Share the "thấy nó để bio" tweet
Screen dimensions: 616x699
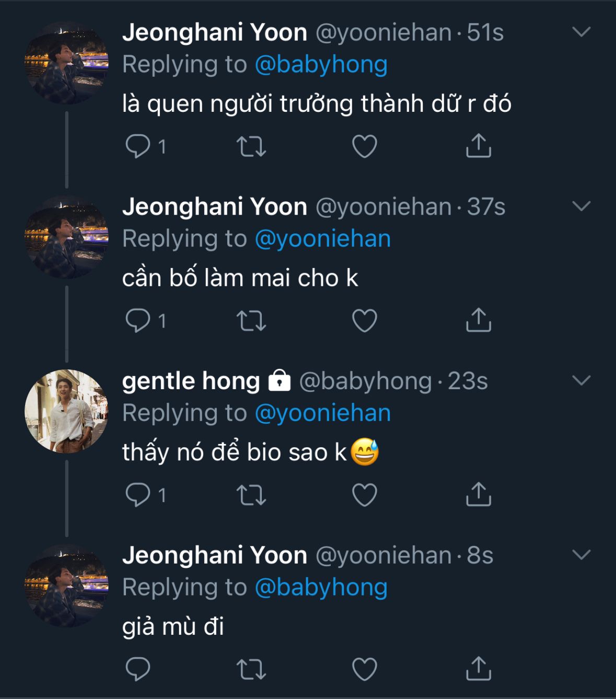(x=478, y=495)
